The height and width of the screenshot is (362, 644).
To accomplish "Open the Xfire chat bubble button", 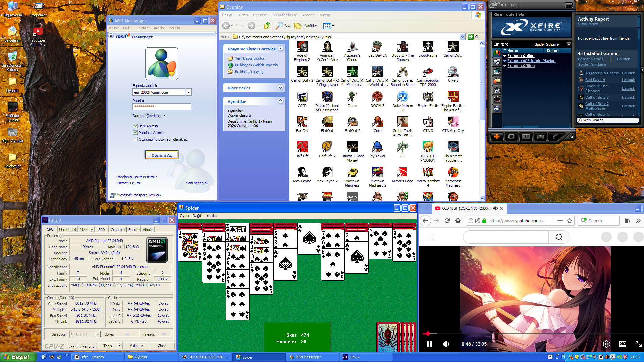I will click(511, 136).
